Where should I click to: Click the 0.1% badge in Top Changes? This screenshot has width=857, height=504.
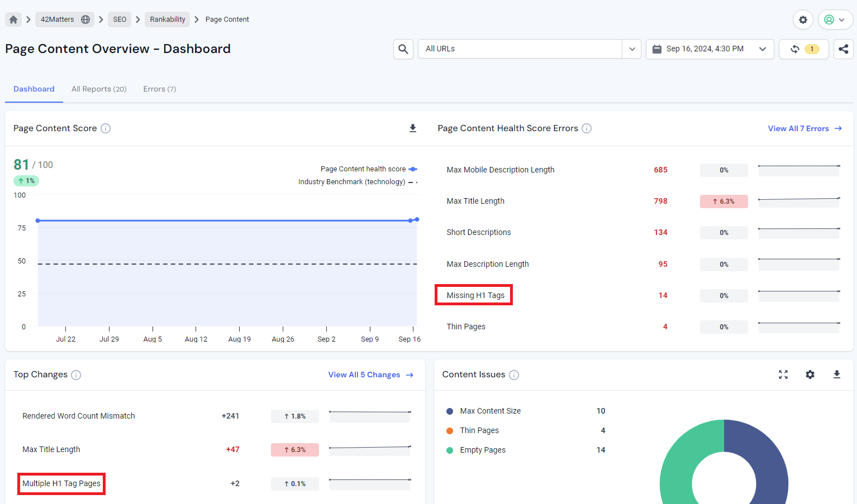[x=295, y=484]
